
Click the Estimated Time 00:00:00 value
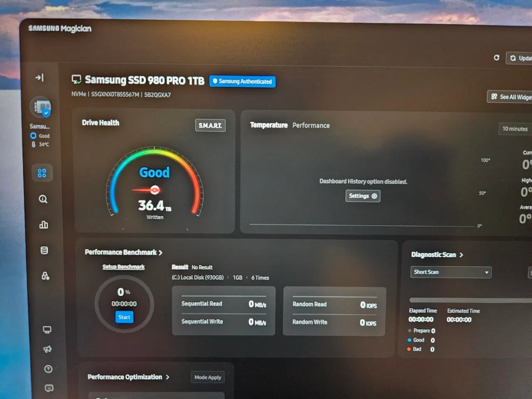pos(459,320)
